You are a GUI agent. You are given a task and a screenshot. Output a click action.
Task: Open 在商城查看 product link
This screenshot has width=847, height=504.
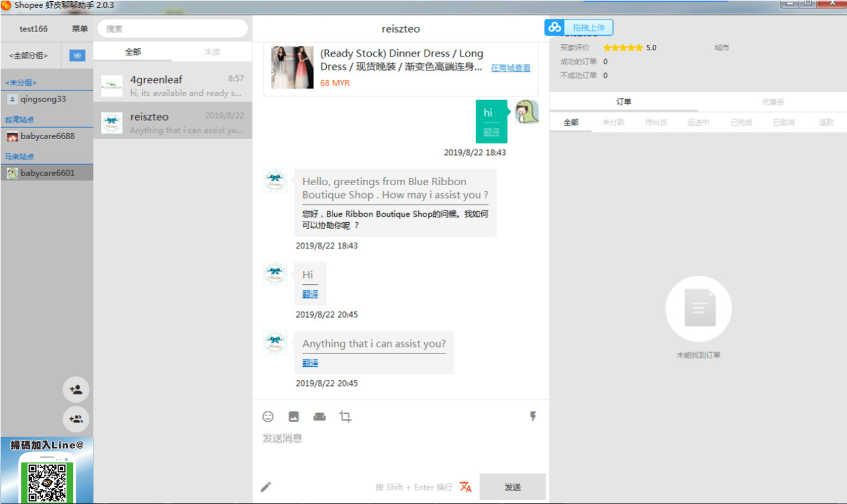510,68
